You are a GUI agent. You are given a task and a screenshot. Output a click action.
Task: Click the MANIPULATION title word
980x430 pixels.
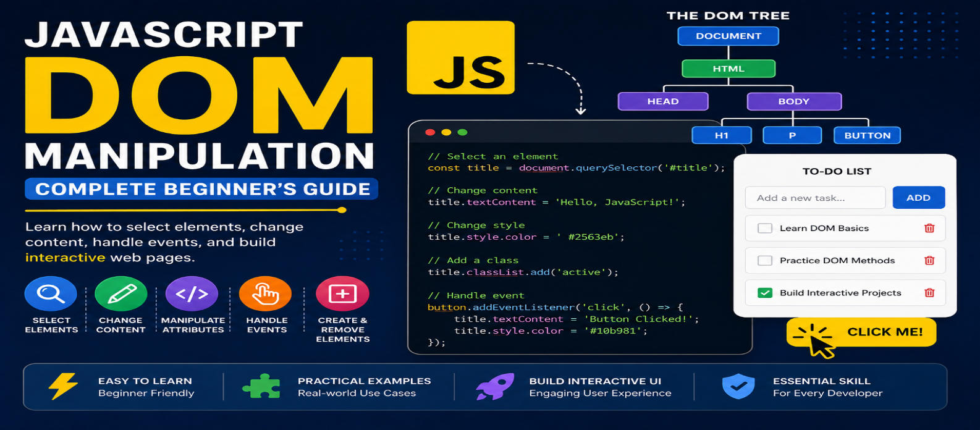(x=200, y=156)
